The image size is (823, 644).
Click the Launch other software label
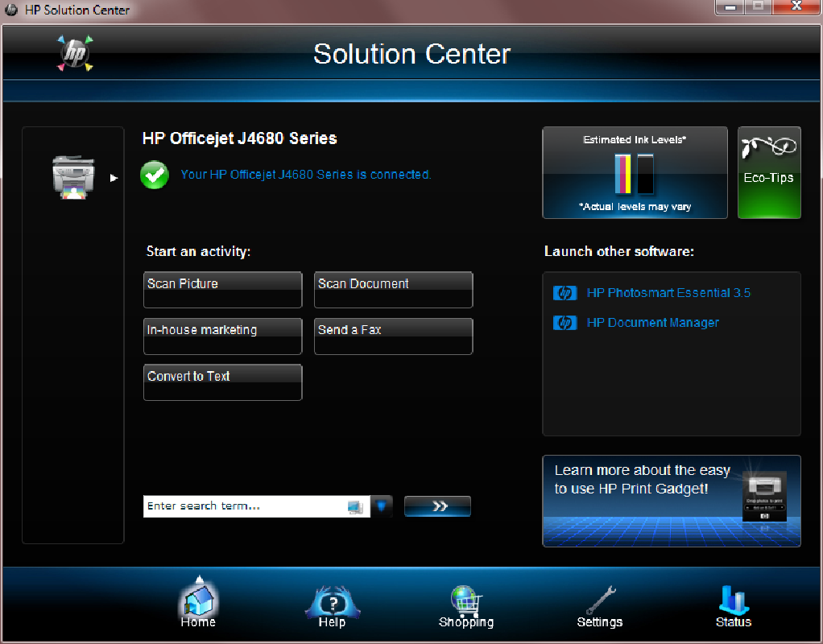(x=618, y=251)
